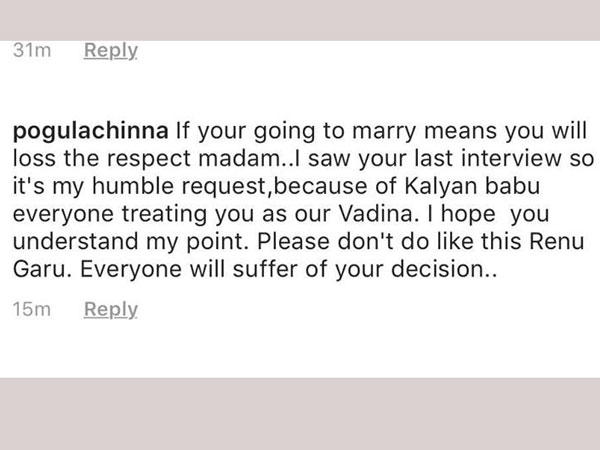Click the 31m comment timestamp
This screenshot has height=450, width=600.
(32, 50)
